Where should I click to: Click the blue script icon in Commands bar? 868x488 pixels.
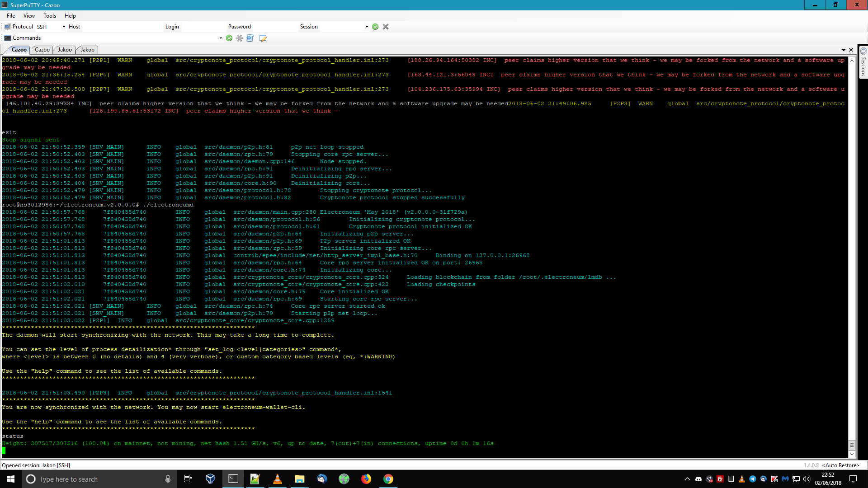(x=250, y=38)
